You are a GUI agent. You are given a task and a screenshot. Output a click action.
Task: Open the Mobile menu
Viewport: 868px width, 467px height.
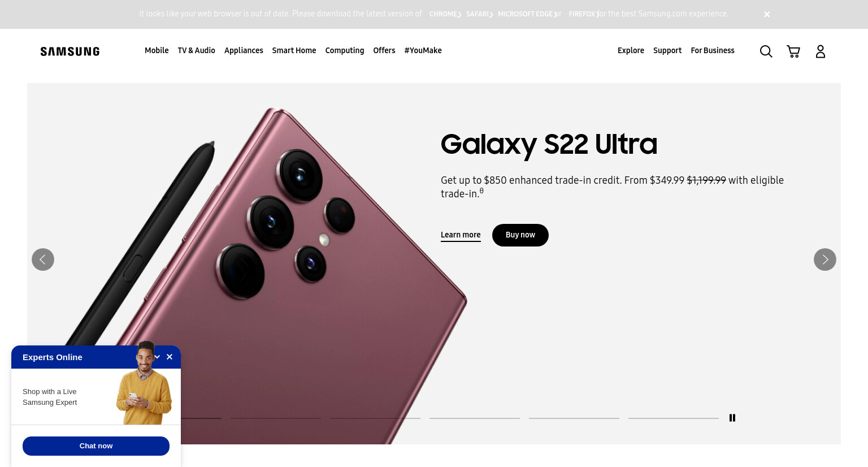tap(157, 50)
